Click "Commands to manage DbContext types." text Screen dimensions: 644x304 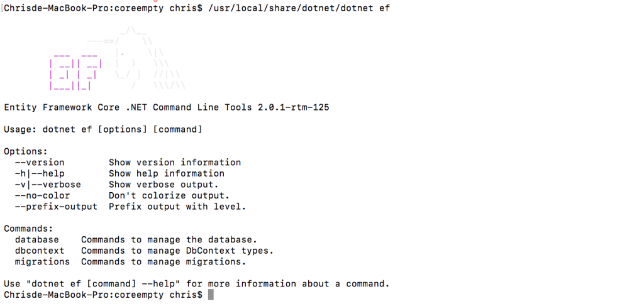coord(177,251)
